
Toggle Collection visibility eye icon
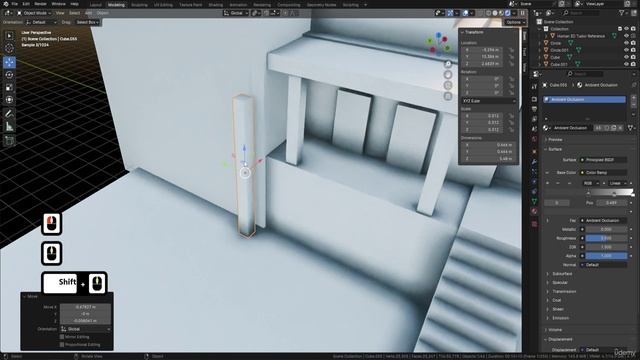(627, 29)
